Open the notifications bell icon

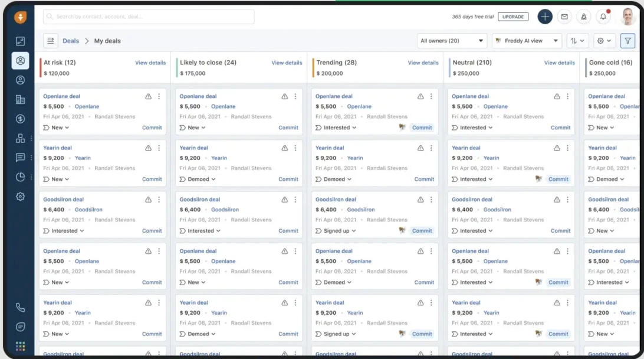point(603,17)
